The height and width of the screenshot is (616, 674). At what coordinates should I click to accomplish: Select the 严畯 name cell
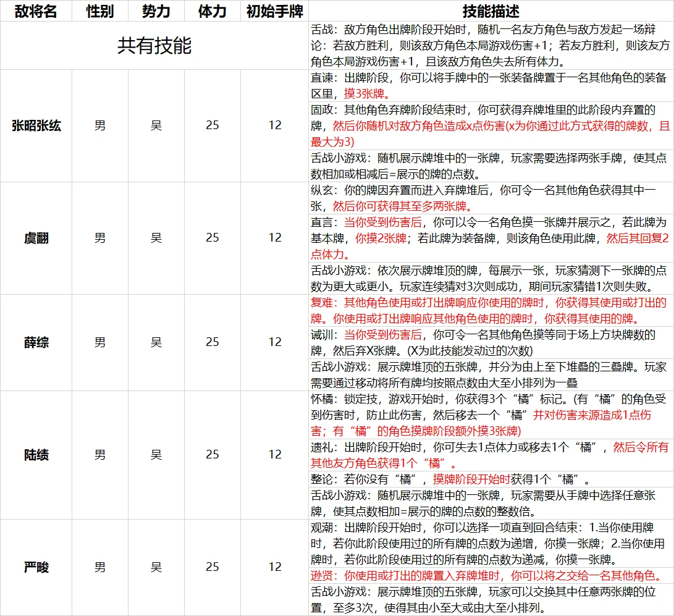coord(36,567)
